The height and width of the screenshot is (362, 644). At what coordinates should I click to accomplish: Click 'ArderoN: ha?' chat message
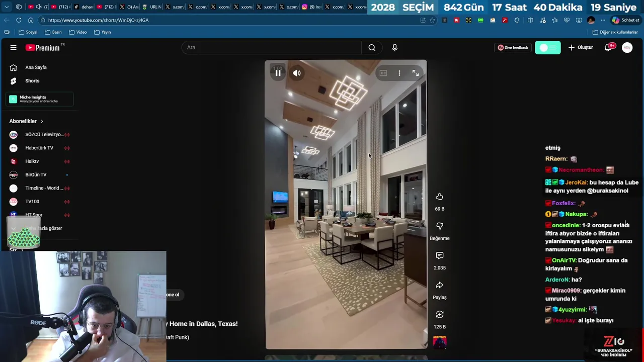(x=563, y=280)
